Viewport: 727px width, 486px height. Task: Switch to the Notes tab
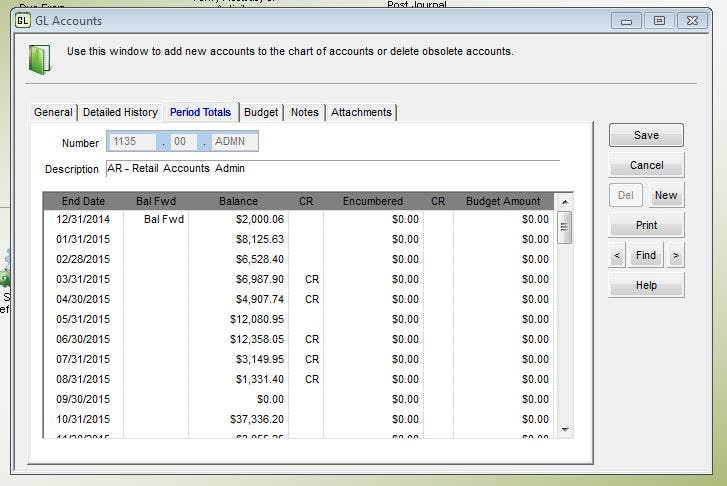tap(305, 112)
